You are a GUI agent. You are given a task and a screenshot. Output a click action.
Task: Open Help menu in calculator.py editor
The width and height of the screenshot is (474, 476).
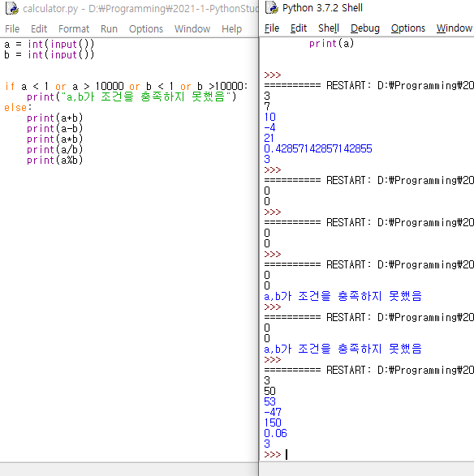[231, 29]
